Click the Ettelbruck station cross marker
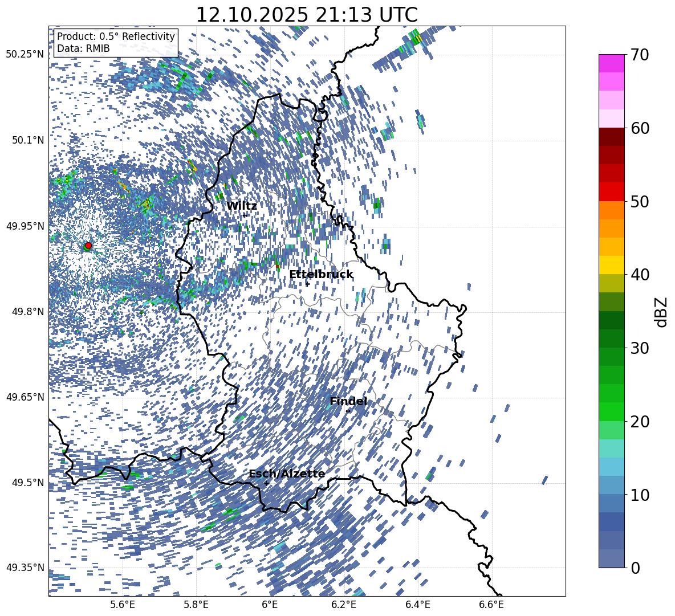This screenshot has height=616, width=675. pos(307,284)
